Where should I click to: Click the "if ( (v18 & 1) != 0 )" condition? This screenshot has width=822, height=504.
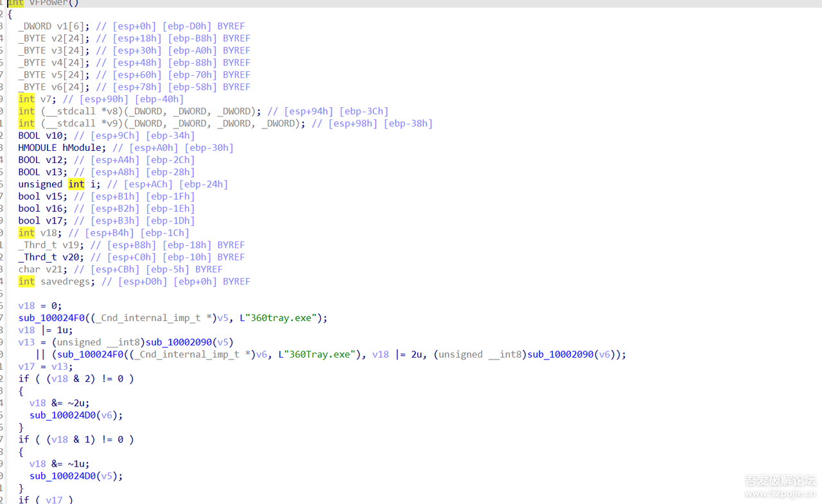tap(76, 440)
